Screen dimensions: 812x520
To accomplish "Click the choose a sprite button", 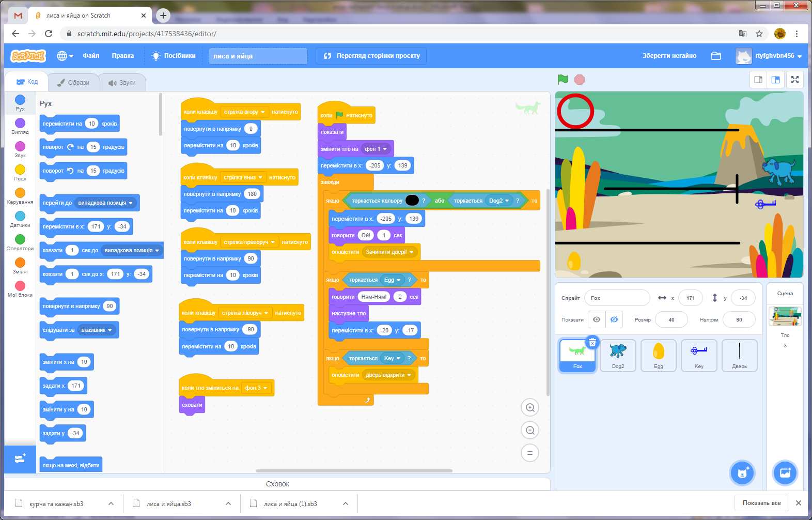I will (743, 472).
